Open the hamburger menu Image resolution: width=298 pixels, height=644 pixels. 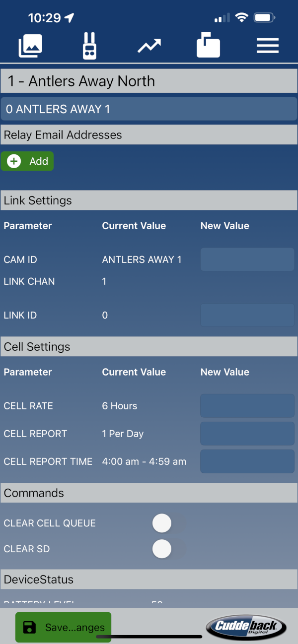[268, 46]
